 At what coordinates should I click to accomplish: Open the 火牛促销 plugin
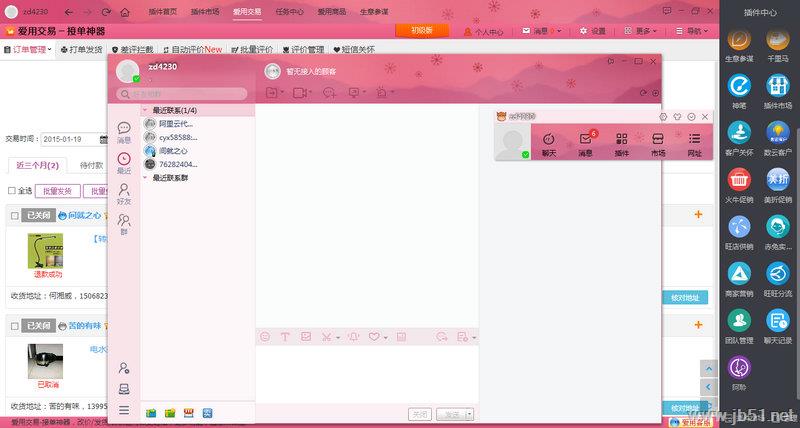click(x=739, y=180)
